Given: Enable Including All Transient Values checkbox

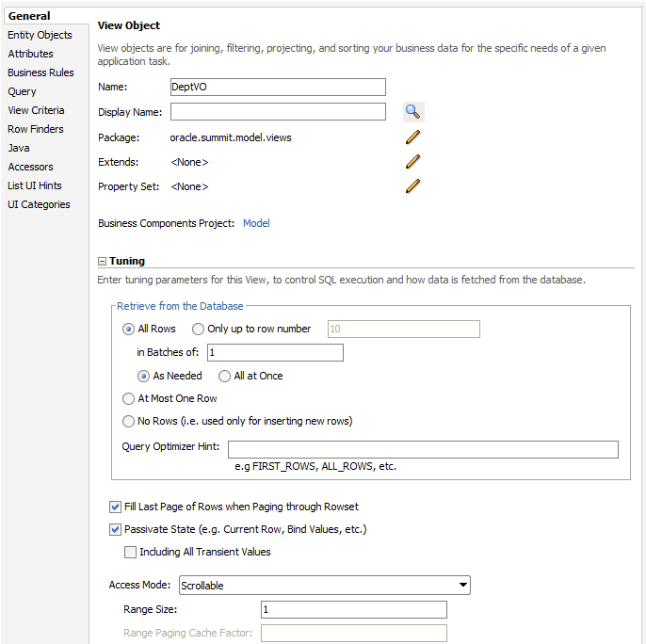Looking at the screenshot, I should click(130, 552).
